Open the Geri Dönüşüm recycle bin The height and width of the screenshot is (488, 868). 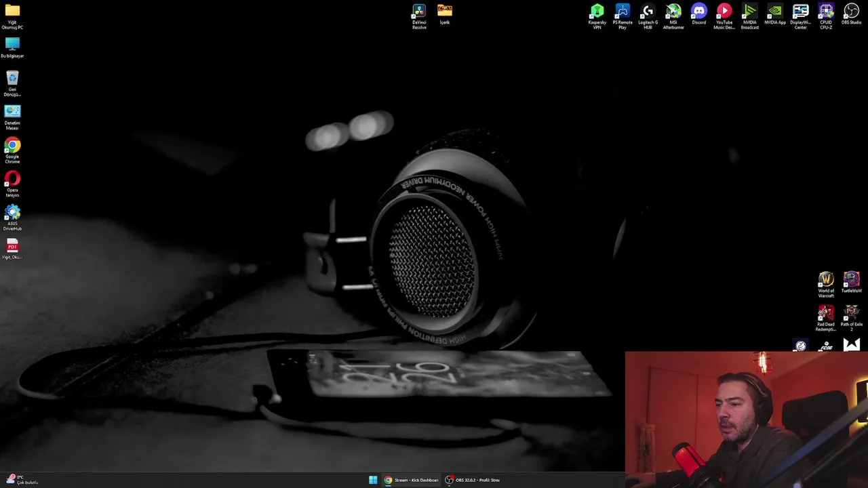point(12,83)
